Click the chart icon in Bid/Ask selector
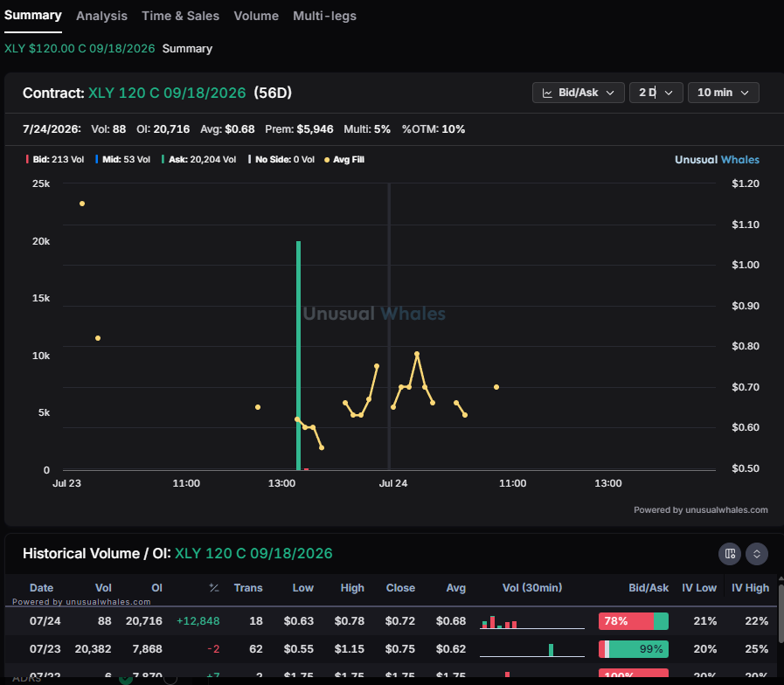This screenshot has height=685, width=784. [x=547, y=93]
